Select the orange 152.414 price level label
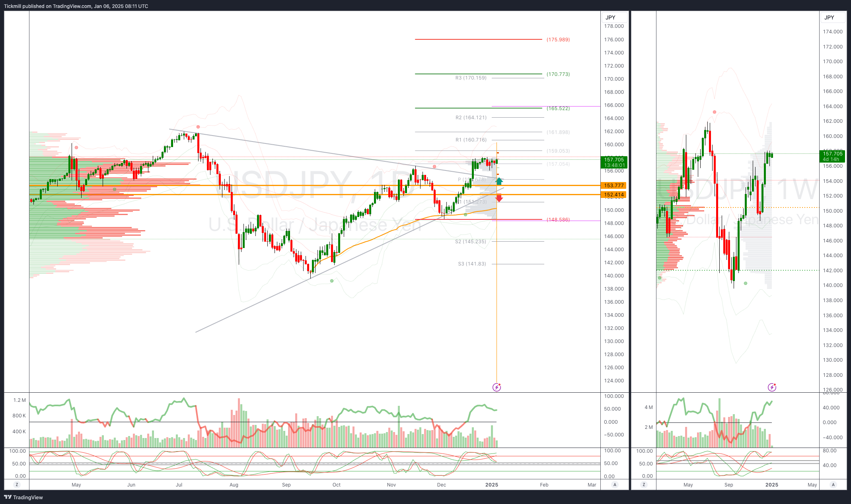 pos(614,195)
